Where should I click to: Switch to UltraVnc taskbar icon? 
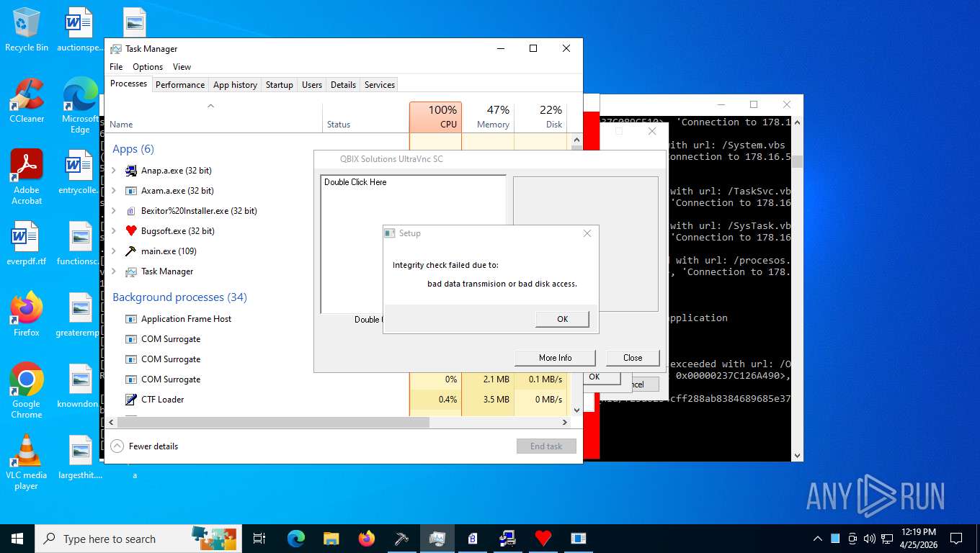tap(508, 539)
